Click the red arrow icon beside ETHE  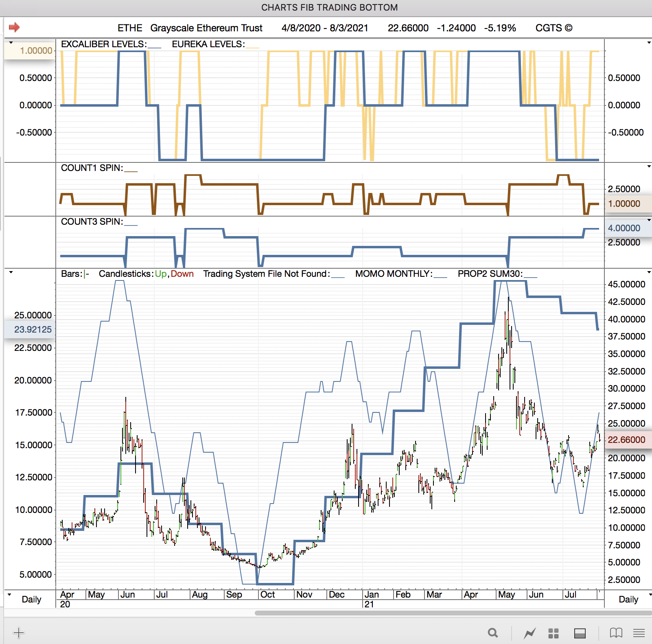pos(14,27)
